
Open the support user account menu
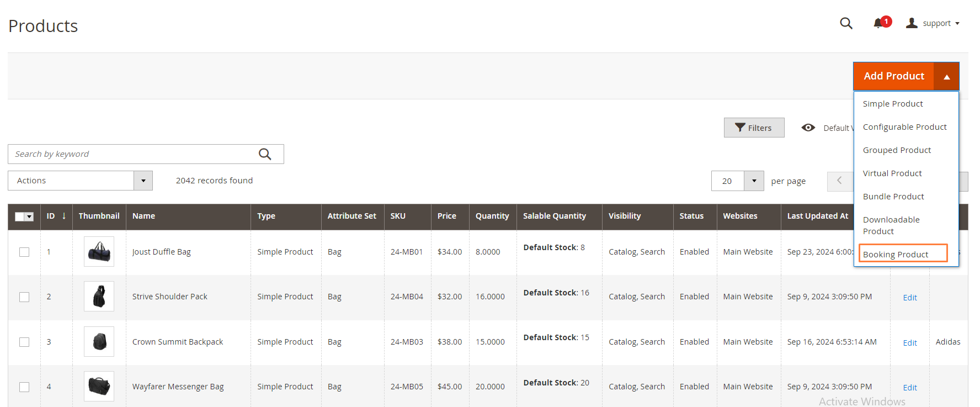(933, 23)
